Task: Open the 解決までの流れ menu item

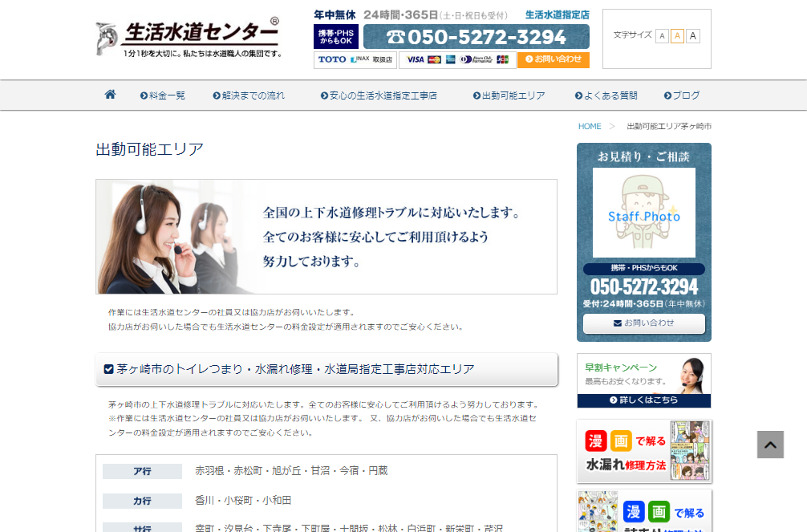Action: point(249,95)
